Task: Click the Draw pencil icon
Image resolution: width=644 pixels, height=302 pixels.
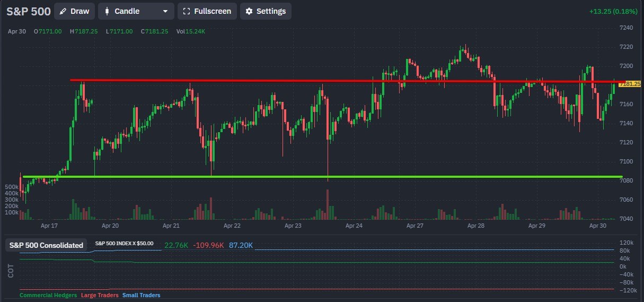Action: 63,11
